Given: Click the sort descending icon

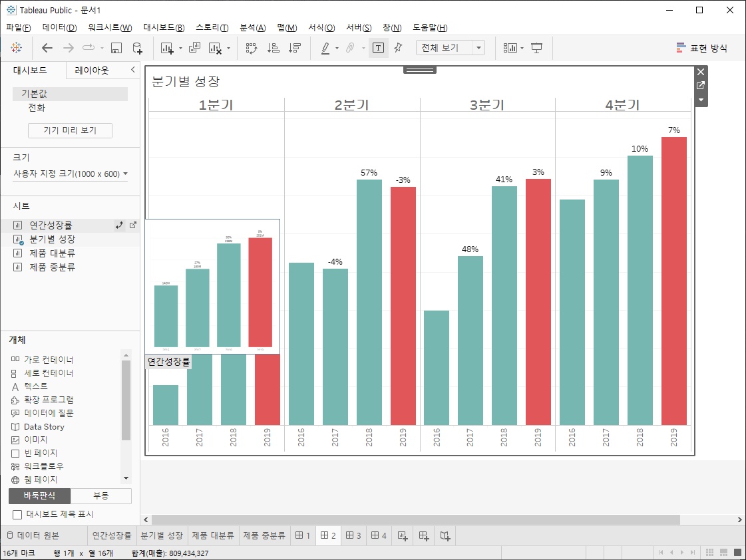Looking at the screenshot, I should 295,47.
